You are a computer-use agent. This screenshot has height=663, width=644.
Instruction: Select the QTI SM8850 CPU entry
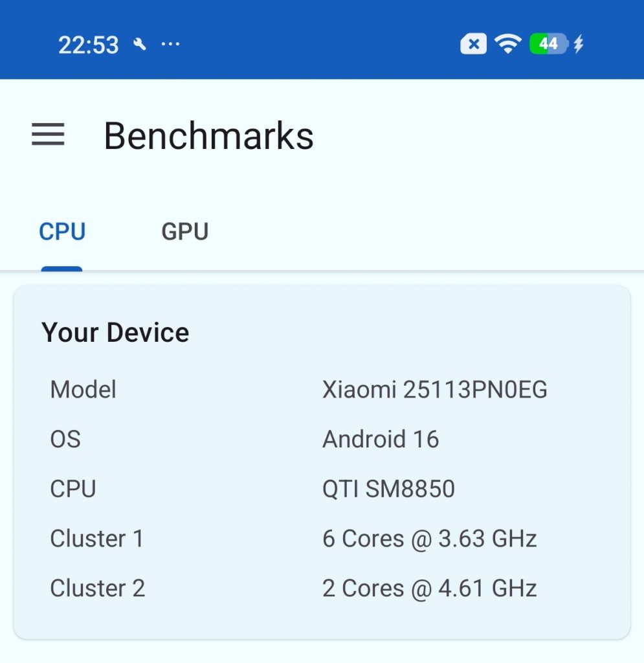click(388, 489)
